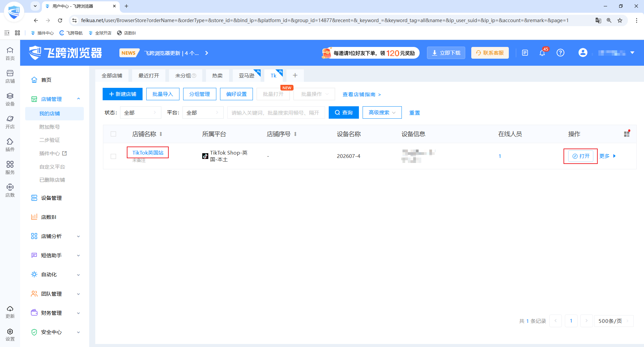Open the 开店 icon in left rail
644x347 pixels.
10,122
